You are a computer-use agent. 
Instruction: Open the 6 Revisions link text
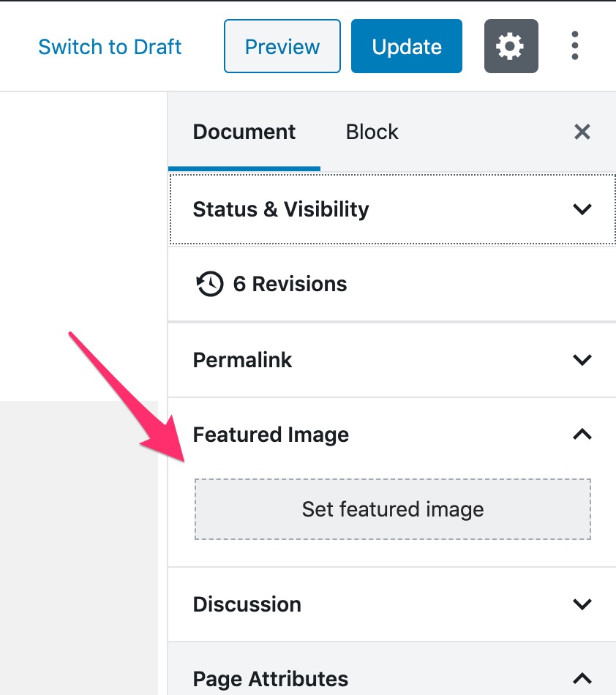coord(290,284)
